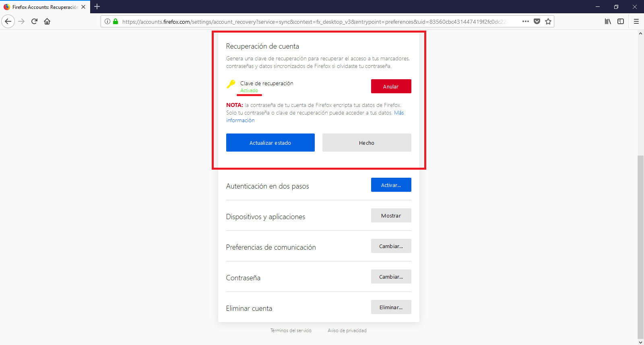The height and width of the screenshot is (345, 644).
Task: Click the Preferencias de comunicación label
Action: (271, 247)
